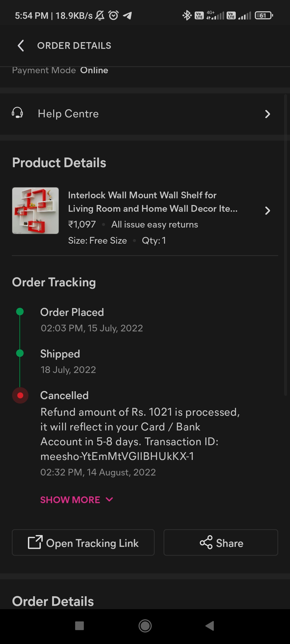Tap the green Shipped status marker

(x=20, y=353)
